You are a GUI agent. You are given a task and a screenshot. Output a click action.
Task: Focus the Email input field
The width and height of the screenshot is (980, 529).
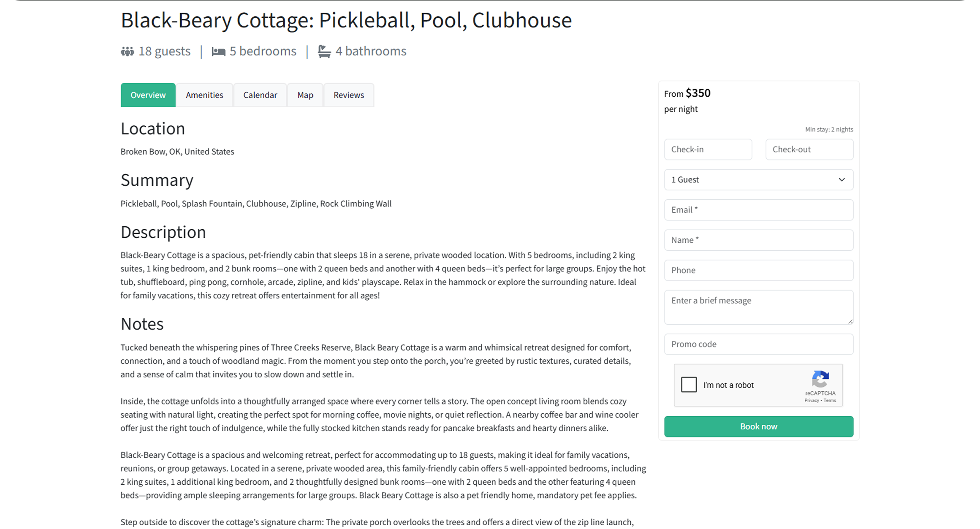point(758,210)
